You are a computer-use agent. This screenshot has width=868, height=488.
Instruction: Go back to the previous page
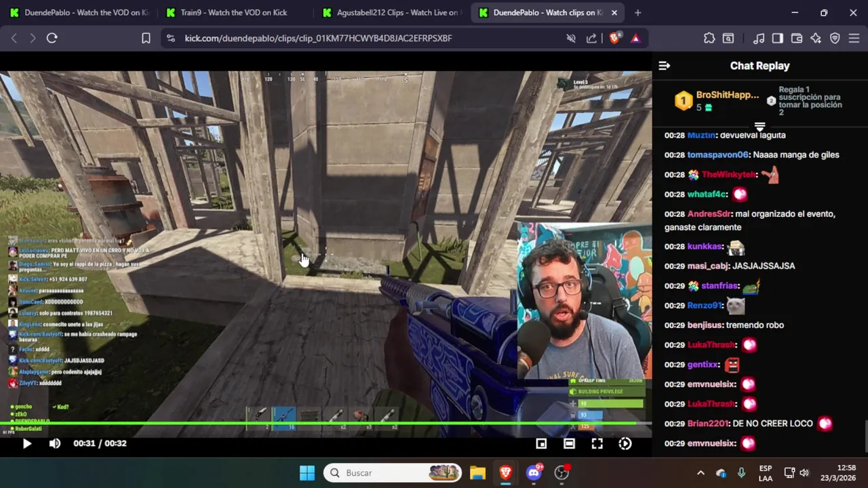(14, 38)
